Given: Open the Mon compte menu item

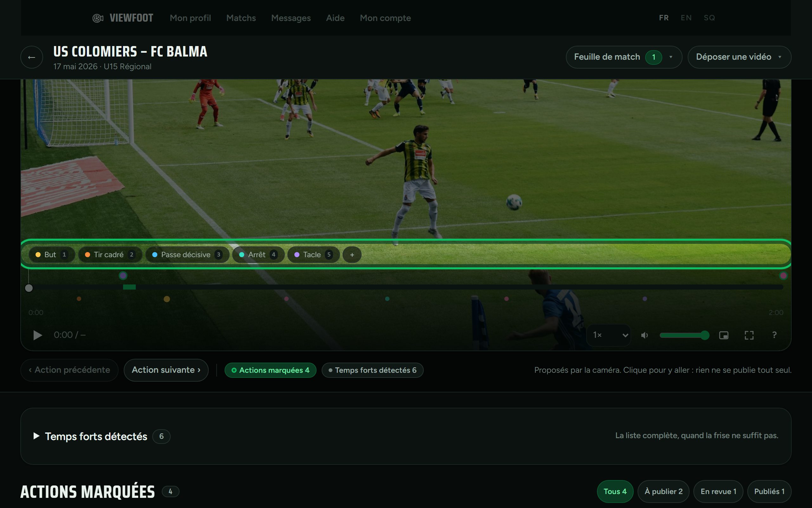Looking at the screenshot, I should [385, 18].
